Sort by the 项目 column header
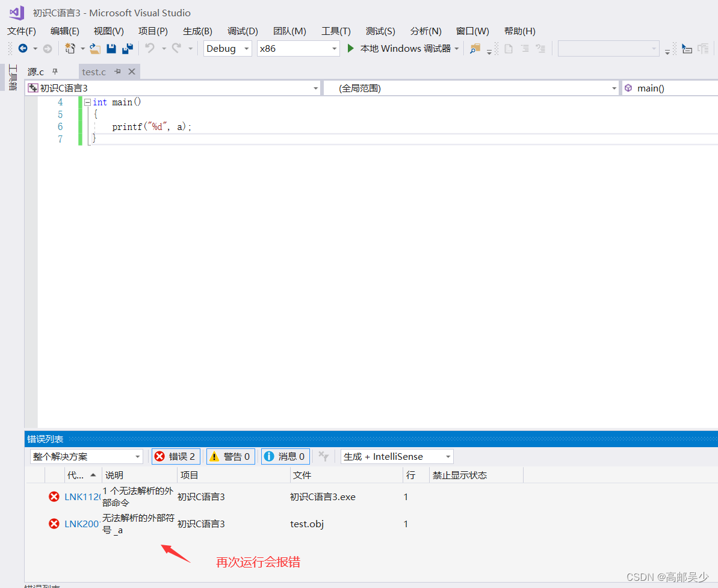The image size is (718, 588). click(x=234, y=475)
